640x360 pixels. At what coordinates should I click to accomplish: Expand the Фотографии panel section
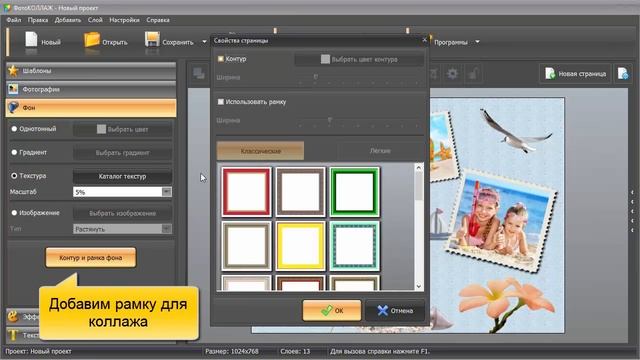(x=91, y=89)
